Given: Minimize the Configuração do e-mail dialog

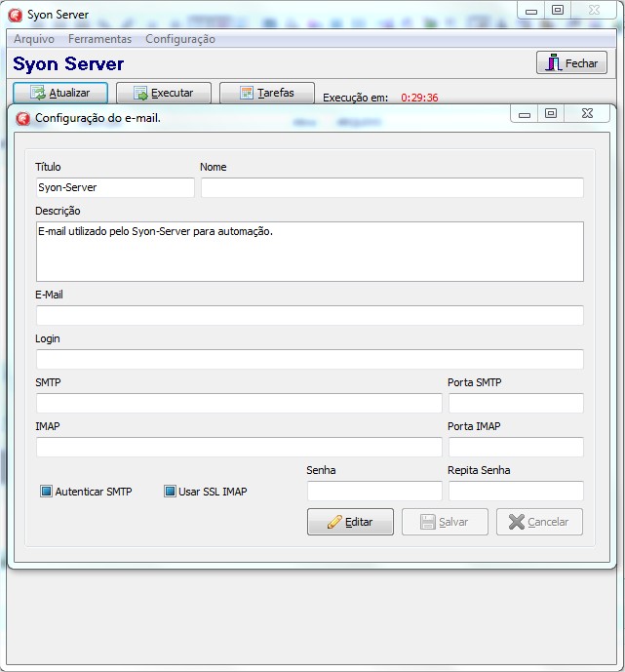Looking at the screenshot, I should (x=524, y=113).
